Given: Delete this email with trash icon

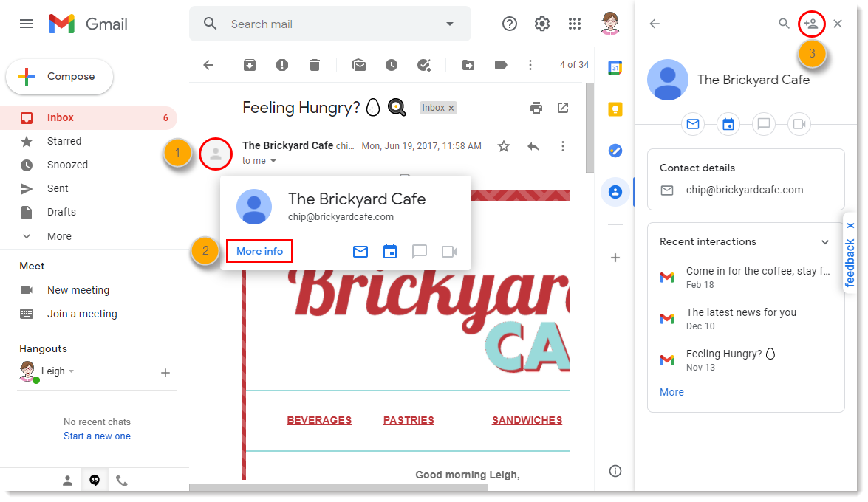Looking at the screenshot, I should click(315, 65).
